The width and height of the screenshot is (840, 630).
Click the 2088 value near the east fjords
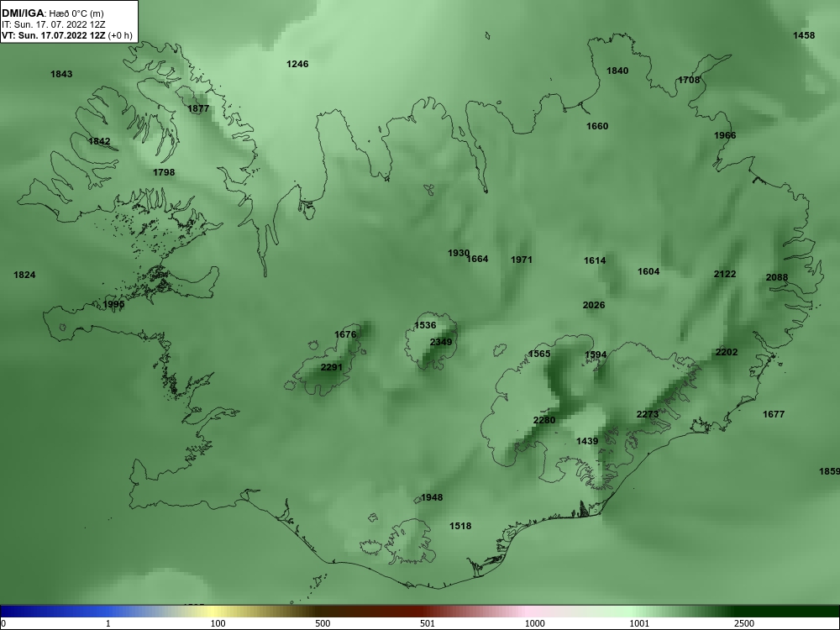tap(777, 277)
